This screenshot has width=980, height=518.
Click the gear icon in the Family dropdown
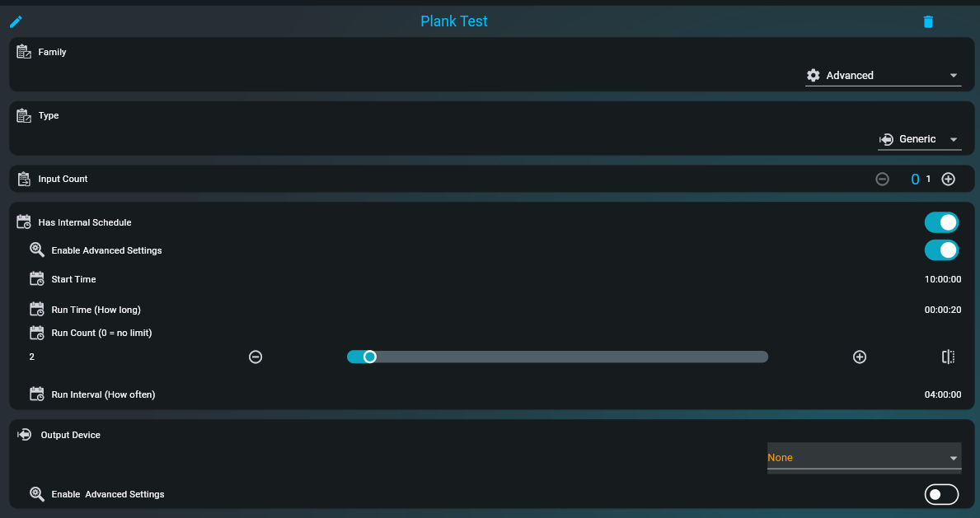[814, 76]
